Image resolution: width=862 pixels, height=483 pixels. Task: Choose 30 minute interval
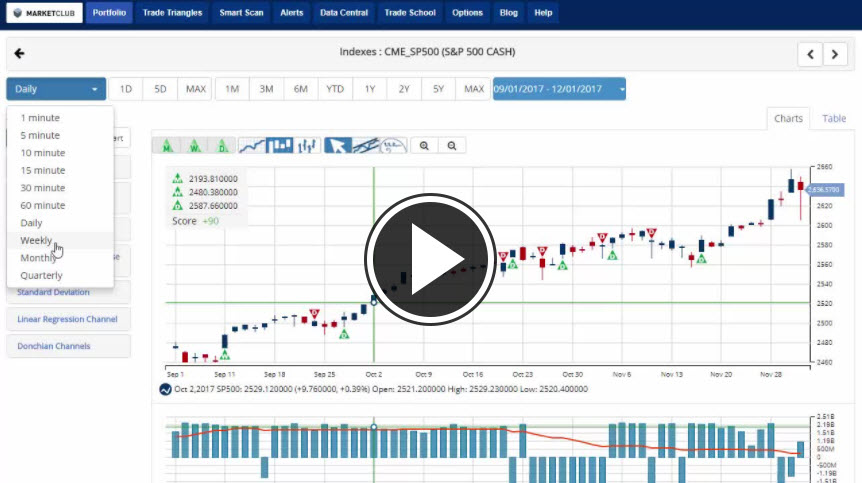[x=60, y=188]
